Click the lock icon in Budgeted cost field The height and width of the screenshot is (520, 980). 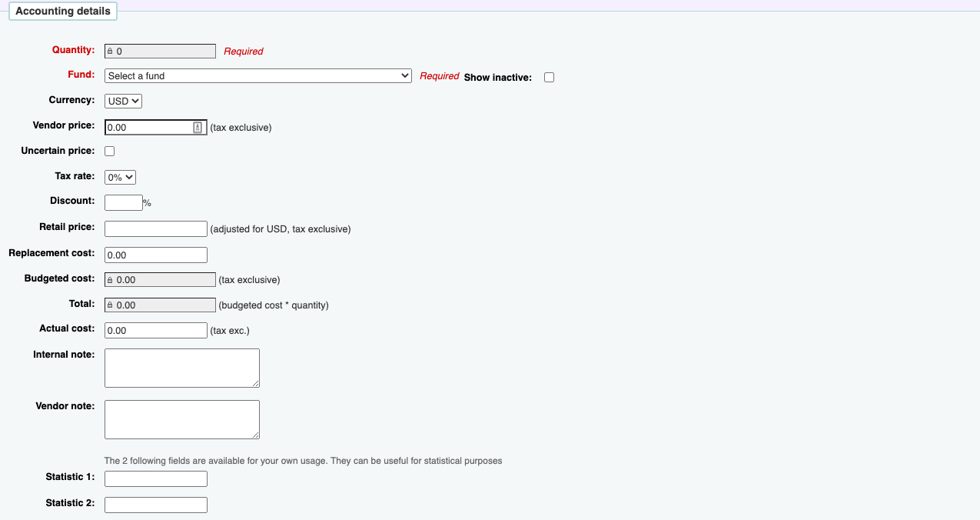point(110,280)
